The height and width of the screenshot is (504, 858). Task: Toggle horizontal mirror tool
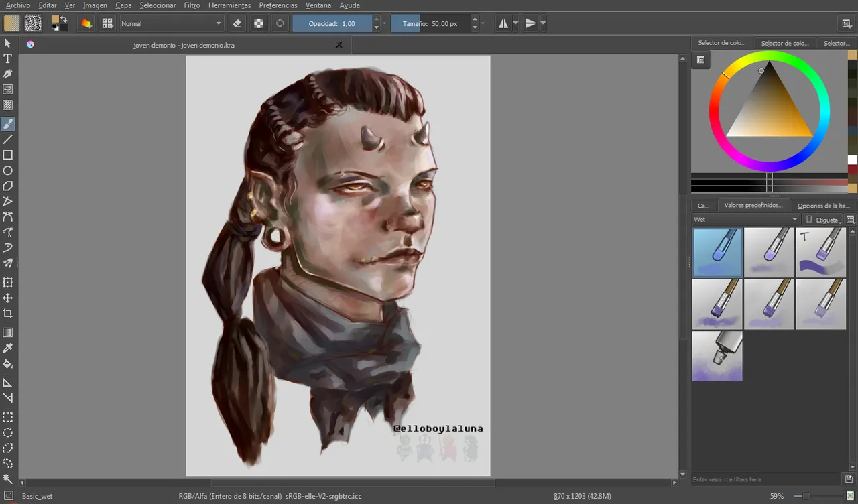[503, 23]
